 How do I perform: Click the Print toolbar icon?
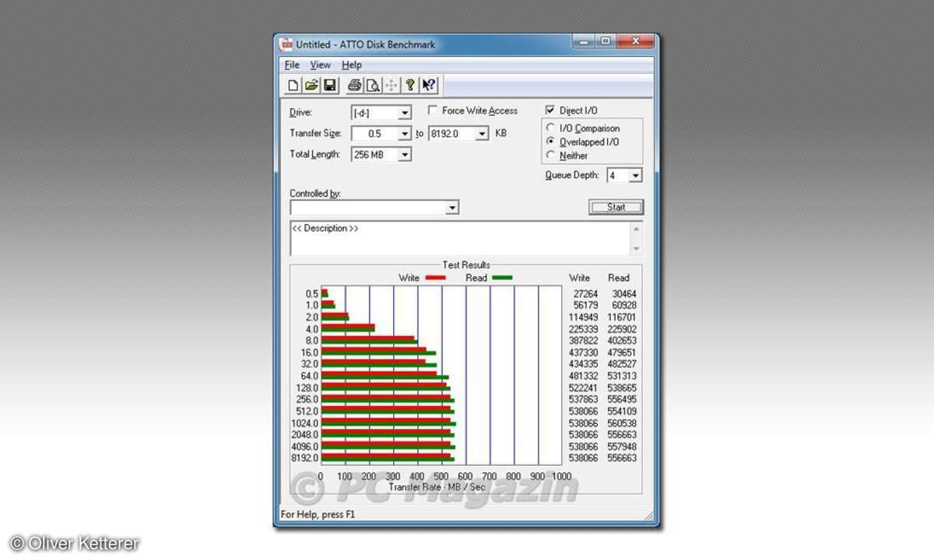click(354, 86)
